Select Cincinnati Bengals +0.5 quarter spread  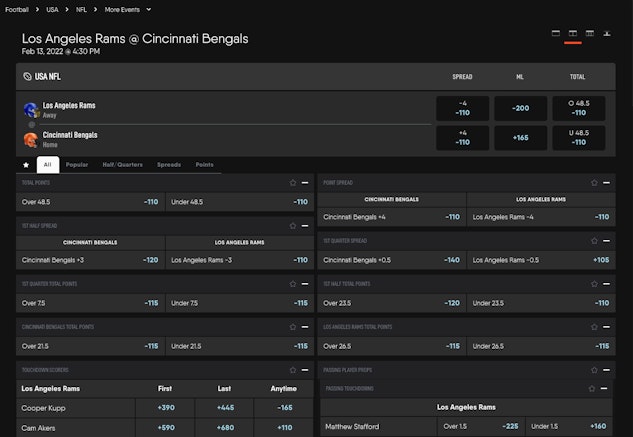(392, 260)
